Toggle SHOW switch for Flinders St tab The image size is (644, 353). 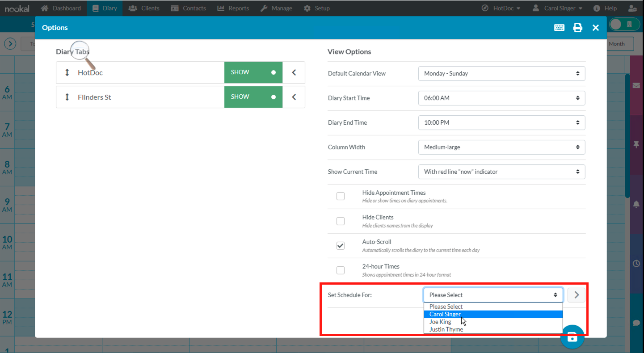point(253,97)
